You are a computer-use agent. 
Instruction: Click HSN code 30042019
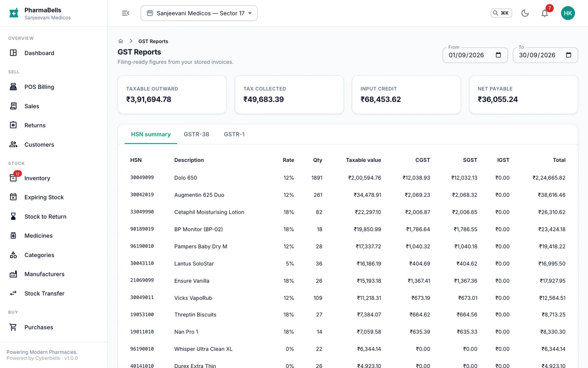click(142, 195)
